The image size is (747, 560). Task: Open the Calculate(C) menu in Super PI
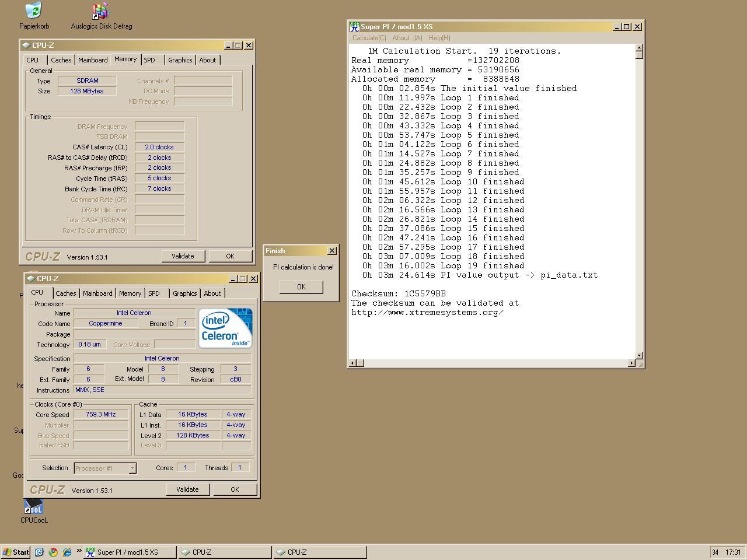click(369, 38)
